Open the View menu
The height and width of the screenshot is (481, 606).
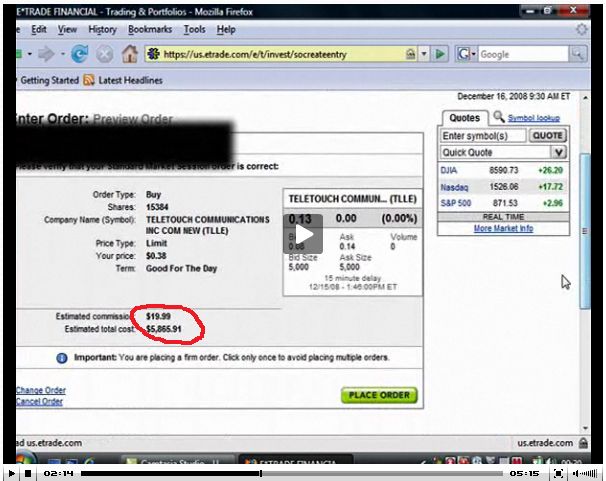click(x=67, y=29)
